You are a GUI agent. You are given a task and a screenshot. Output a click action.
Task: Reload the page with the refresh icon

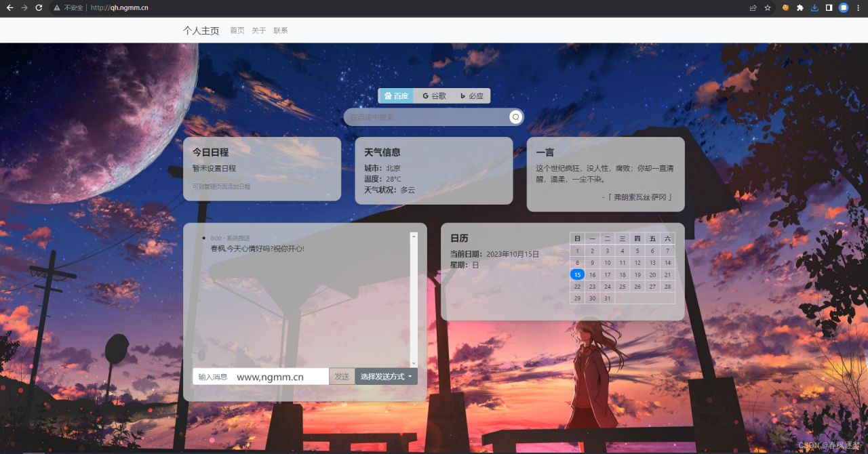[x=39, y=7]
